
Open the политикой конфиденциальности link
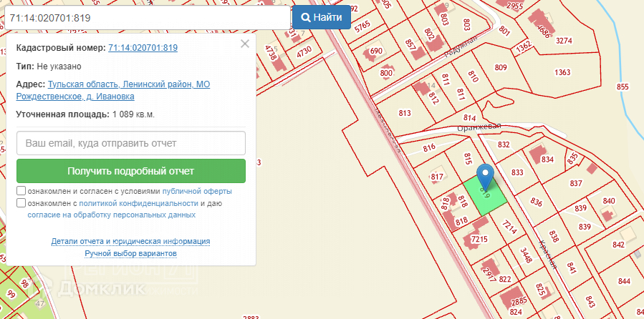click(138, 204)
